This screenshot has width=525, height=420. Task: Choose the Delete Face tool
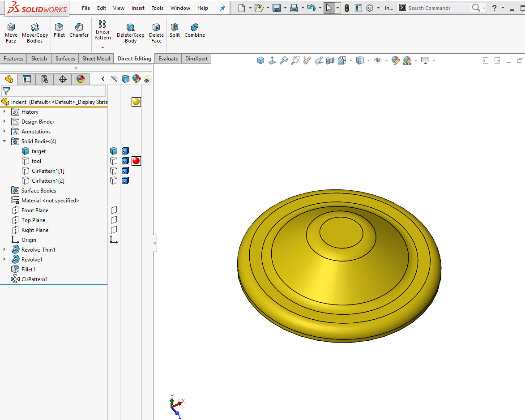(156, 33)
